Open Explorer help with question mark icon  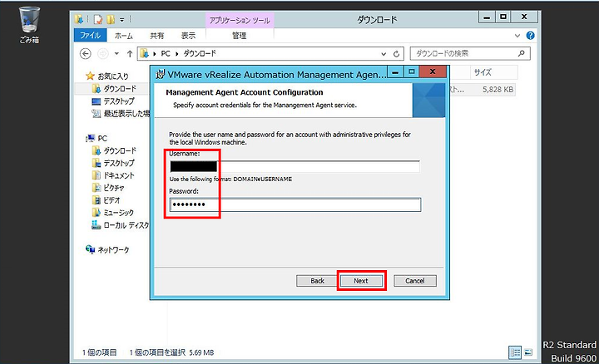click(x=530, y=36)
